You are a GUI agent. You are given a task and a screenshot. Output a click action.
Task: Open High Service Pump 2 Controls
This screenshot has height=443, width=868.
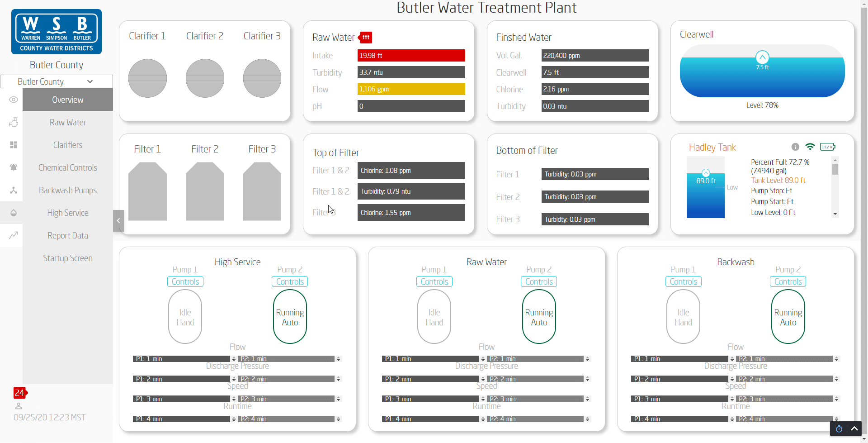290,281
